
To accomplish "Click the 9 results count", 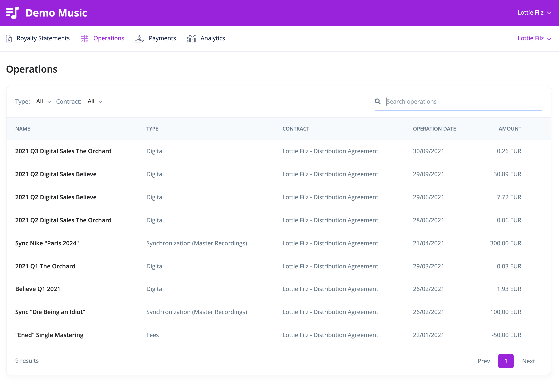I will [x=27, y=361].
